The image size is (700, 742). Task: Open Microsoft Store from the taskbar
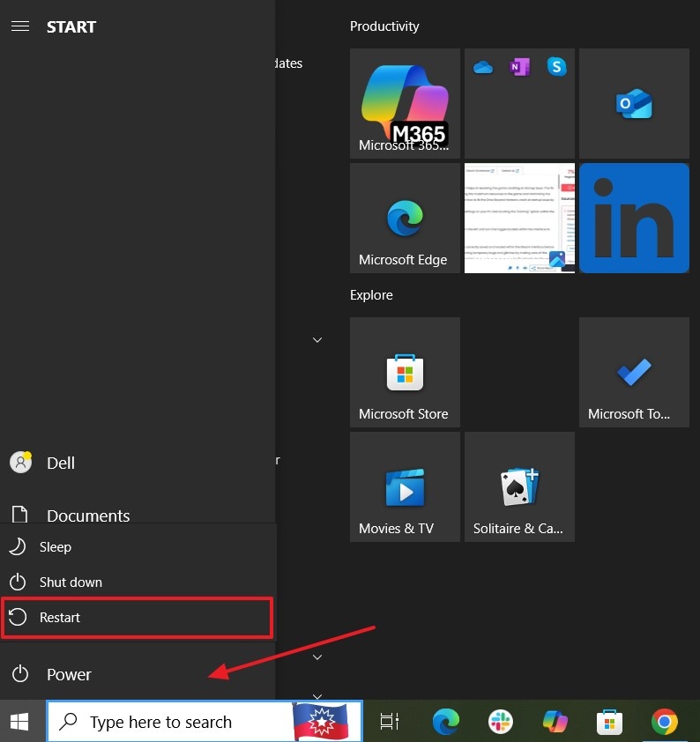tap(609, 722)
